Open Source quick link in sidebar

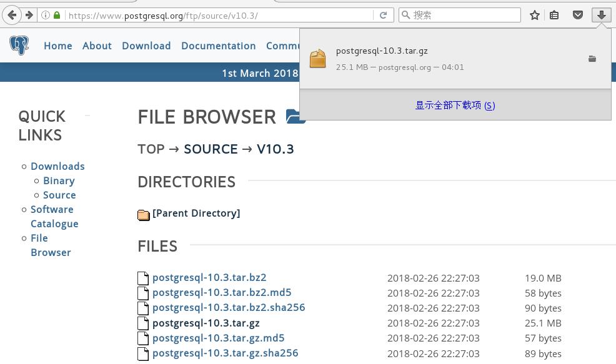(59, 195)
